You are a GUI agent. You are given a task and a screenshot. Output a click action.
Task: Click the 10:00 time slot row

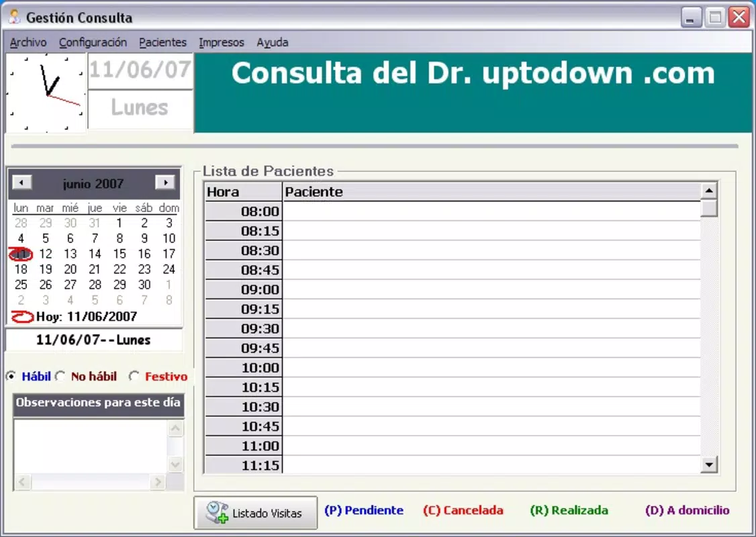coord(453,368)
